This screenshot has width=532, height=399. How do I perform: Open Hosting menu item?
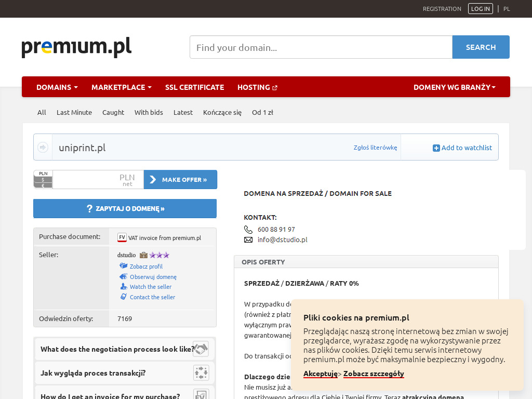click(257, 87)
